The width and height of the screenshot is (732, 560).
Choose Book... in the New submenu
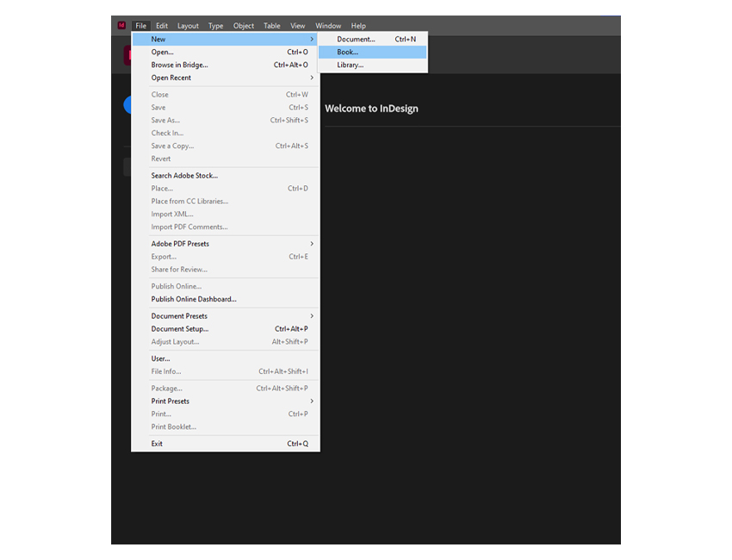(x=373, y=52)
